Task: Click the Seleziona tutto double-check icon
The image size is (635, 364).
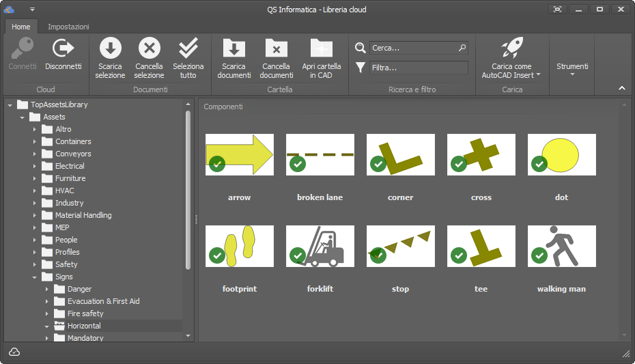Action: tap(188, 48)
